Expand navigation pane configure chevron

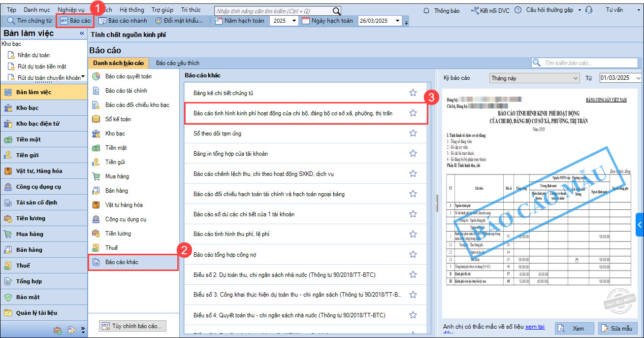click(82, 329)
